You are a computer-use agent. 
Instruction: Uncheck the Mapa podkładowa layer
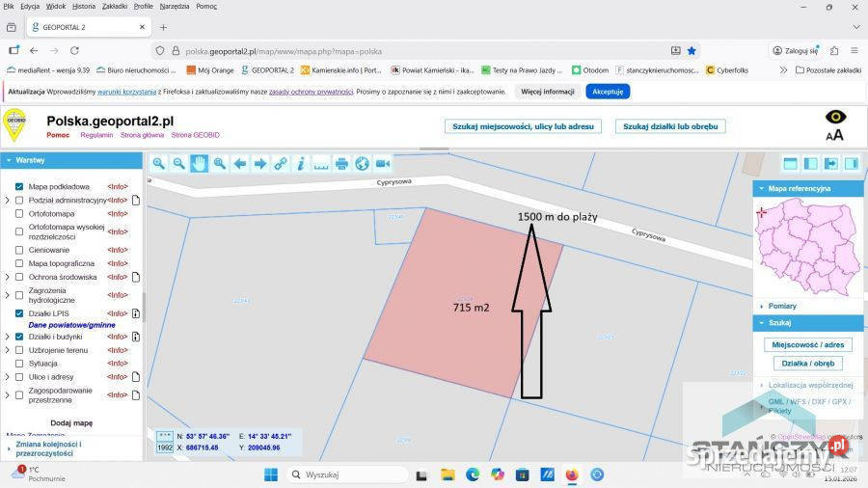tap(19, 186)
